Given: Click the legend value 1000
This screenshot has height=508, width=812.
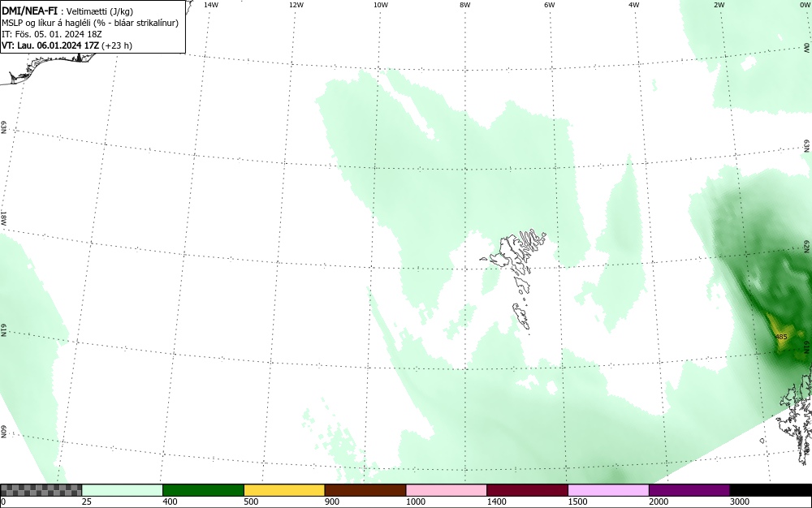Looking at the screenshot, I should coord(416,502).
